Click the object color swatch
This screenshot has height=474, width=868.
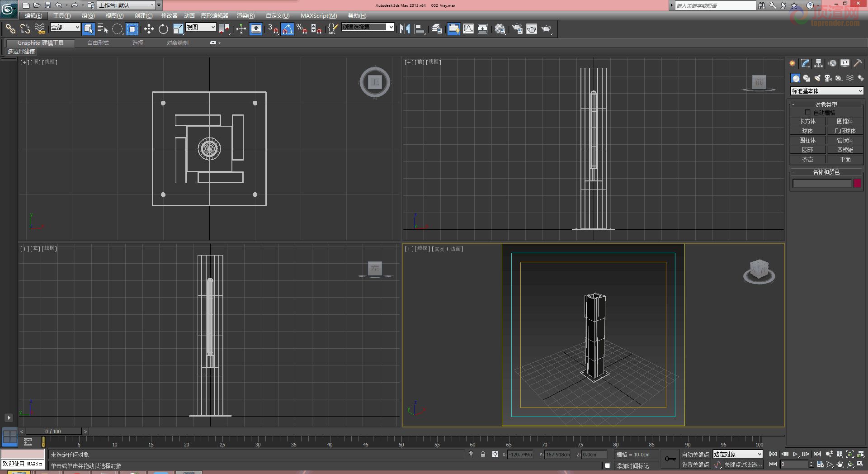pyautogui.click(x=857, y=183)
